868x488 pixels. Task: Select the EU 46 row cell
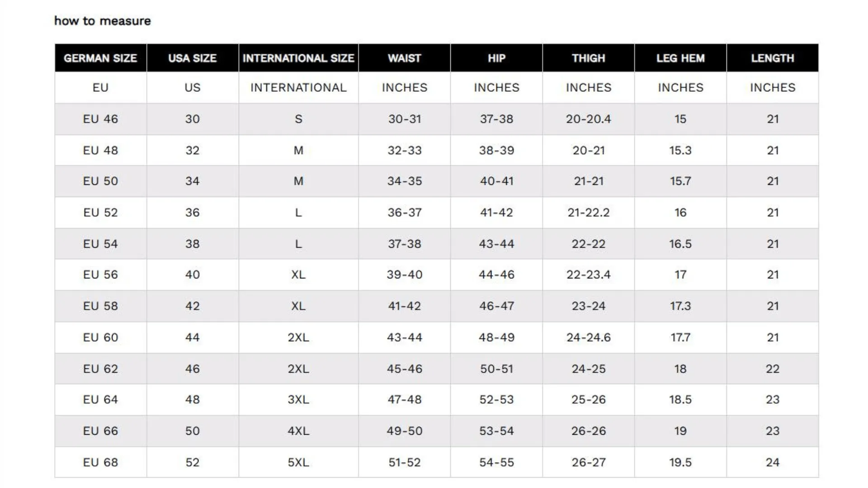pos(100,119)
